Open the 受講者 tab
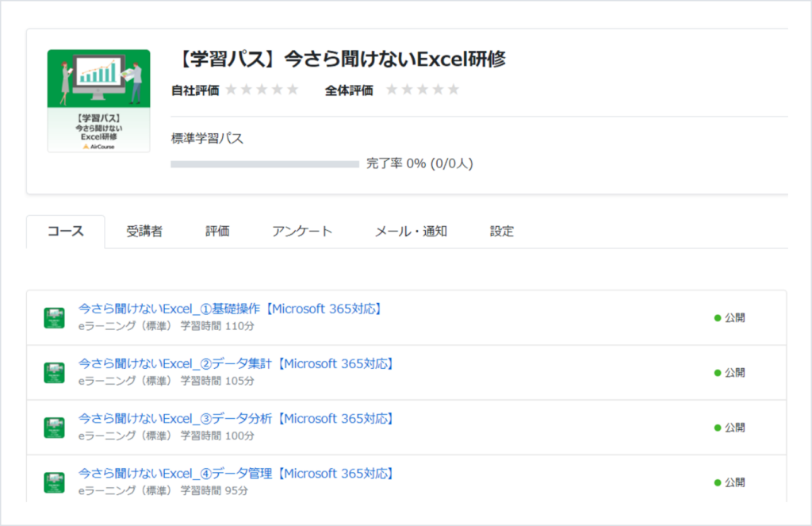812x526 pixels. pos(144,232)
